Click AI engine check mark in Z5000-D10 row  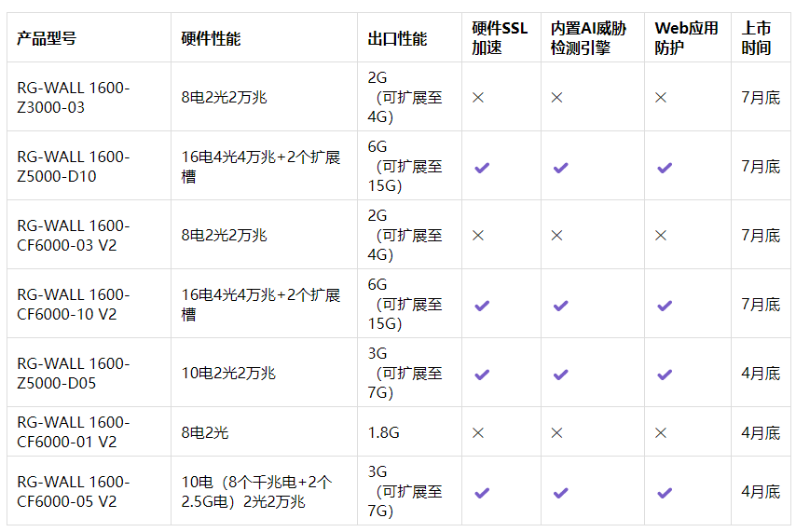pyautogui.click(x=560, y=168)
